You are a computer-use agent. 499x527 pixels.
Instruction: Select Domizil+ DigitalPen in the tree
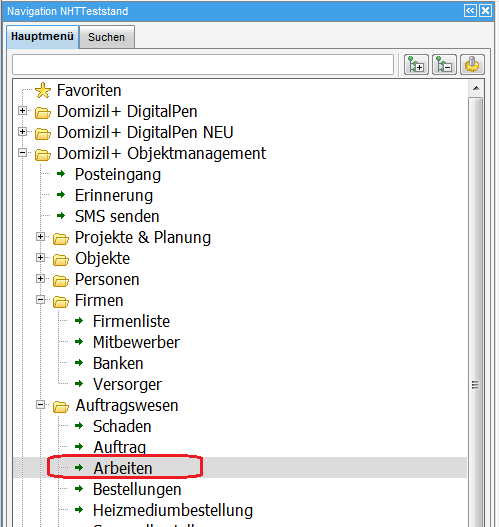[127, 112]
